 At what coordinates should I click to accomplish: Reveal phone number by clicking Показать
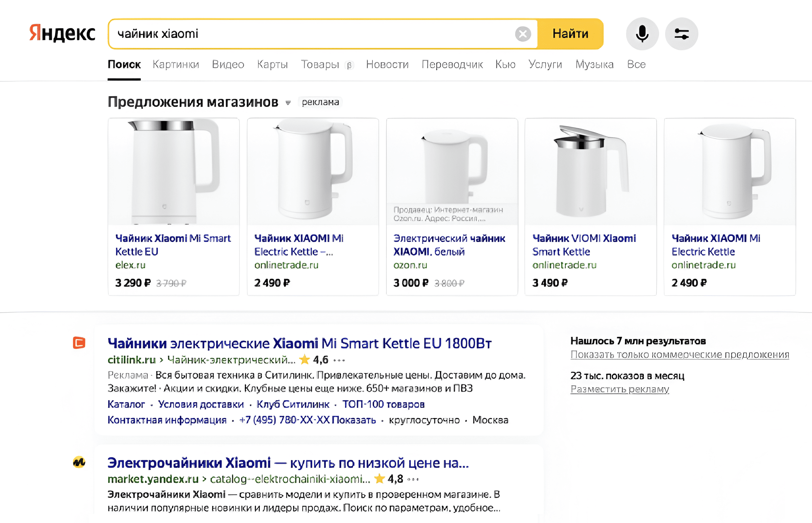coord(354,420)
